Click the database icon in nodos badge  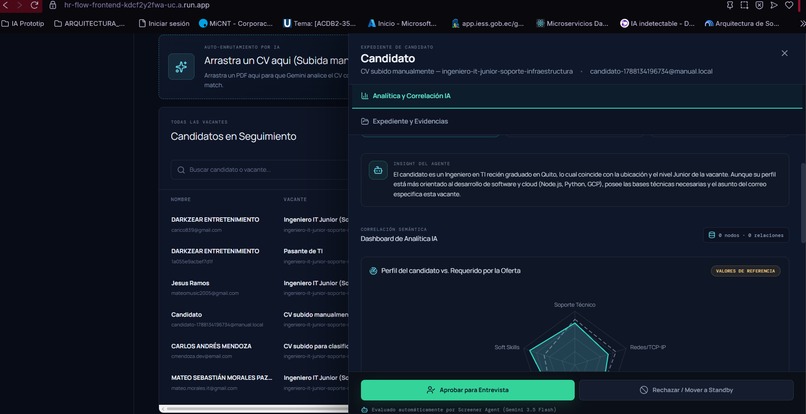coord(711,235)
